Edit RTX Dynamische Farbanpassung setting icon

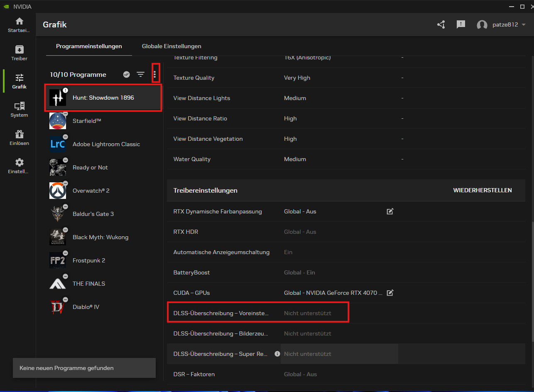(390, 211)
